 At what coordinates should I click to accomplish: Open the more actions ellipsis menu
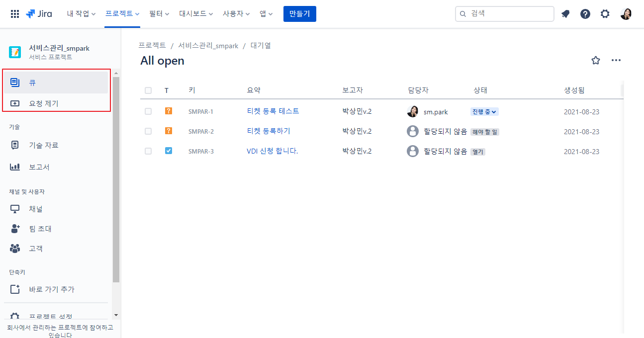[x=616, y=61]
